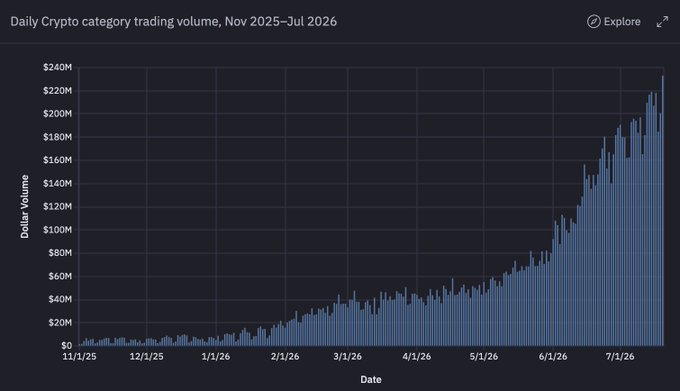
Task: Click the $240M y-axis label
Action: (58, 67)
